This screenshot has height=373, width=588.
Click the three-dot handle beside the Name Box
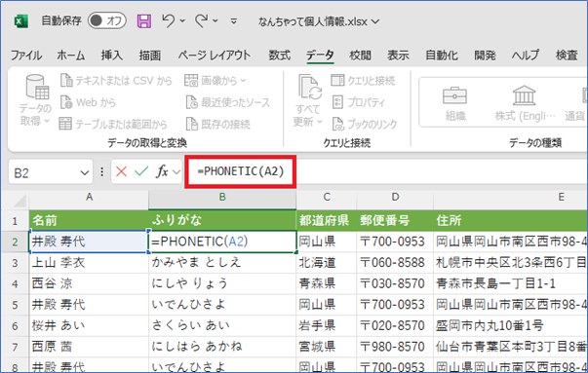102,172
